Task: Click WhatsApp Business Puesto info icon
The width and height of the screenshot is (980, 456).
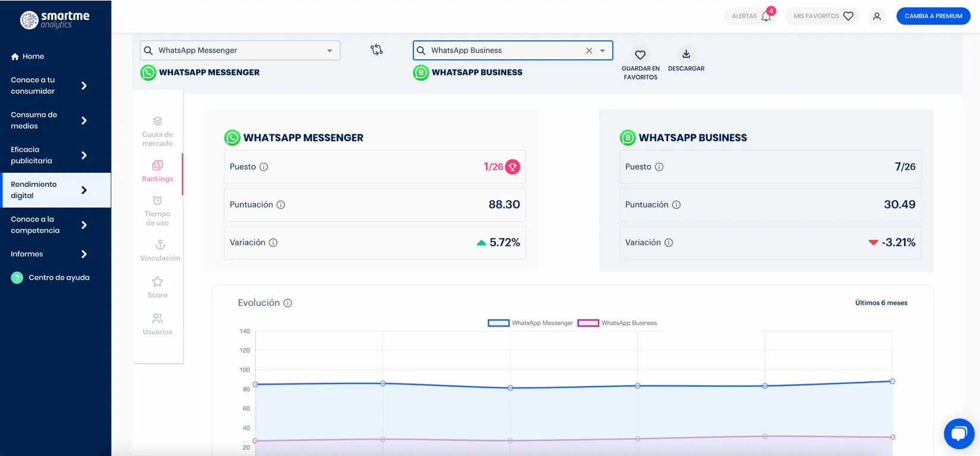Action: [659, 167]
